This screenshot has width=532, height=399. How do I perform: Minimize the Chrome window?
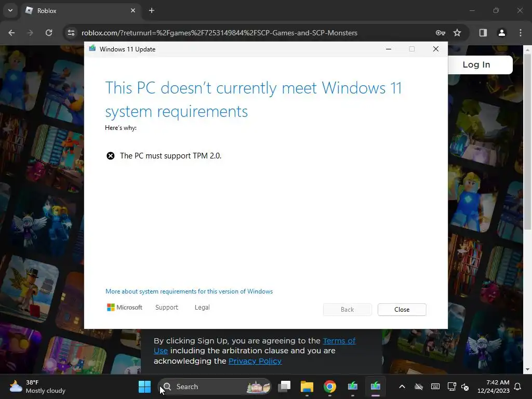(472, 10)
